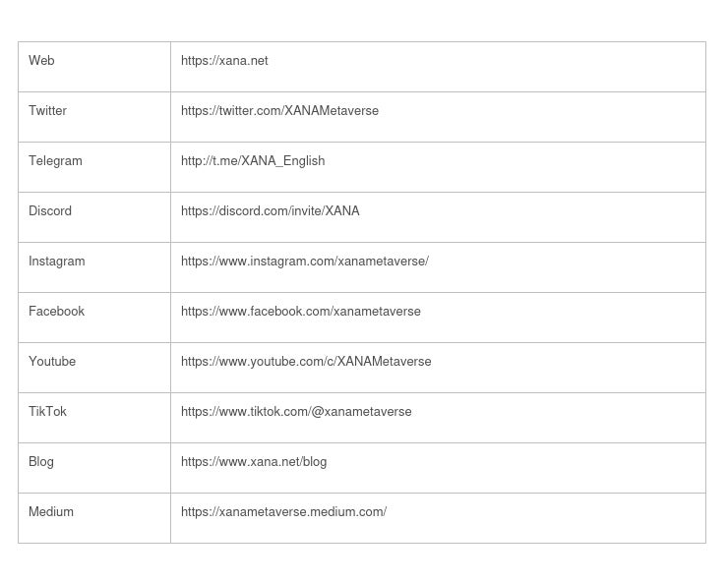This screenshot has height=583, width=728.
Task: Open the xana.net/blog link
Action: click(254, 462)
